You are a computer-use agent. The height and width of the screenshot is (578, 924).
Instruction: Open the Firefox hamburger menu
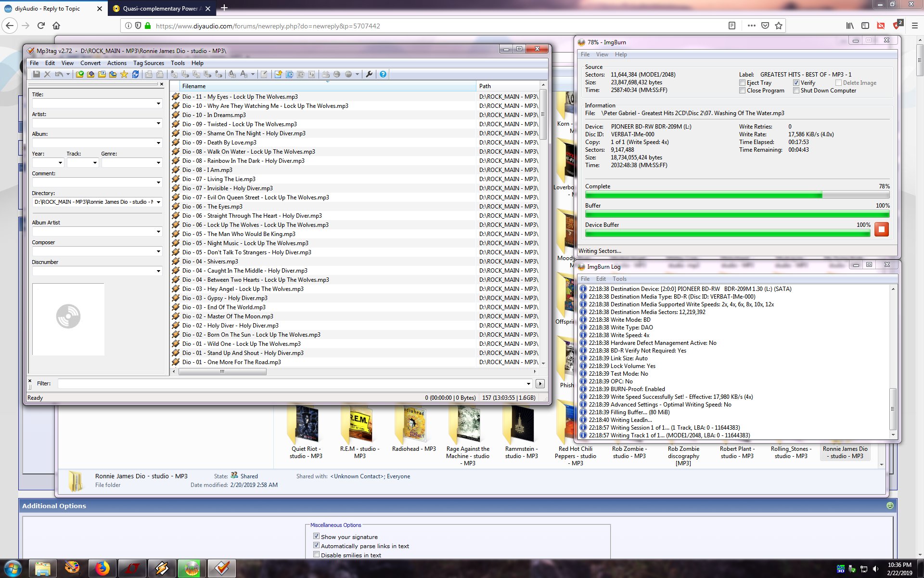click(915, 26)
